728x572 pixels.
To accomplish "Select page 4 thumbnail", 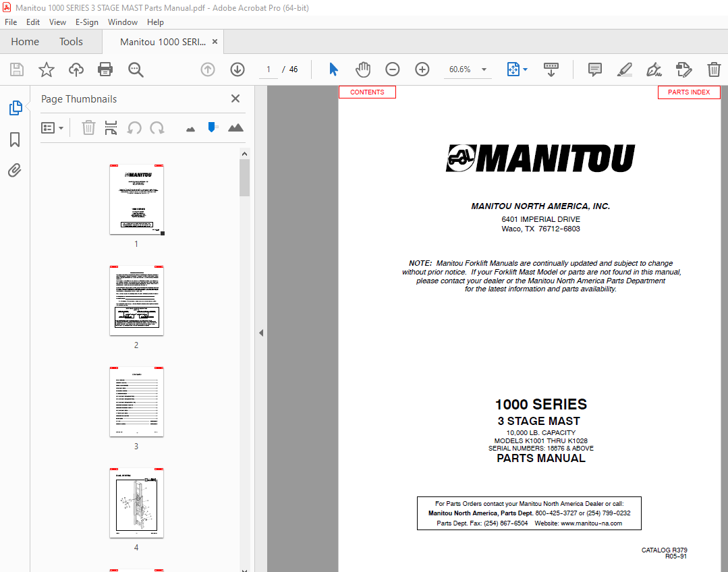I will pyautogui.click(x=136, y=503).
